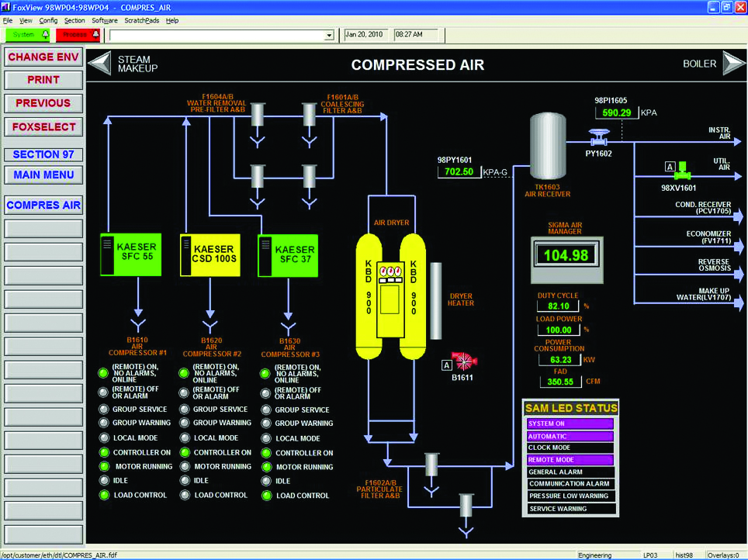Click the System alarm bell button

28,35
